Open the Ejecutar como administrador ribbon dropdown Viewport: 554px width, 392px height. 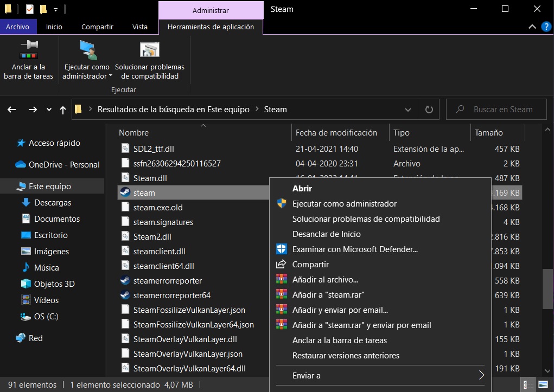point(87,76)
